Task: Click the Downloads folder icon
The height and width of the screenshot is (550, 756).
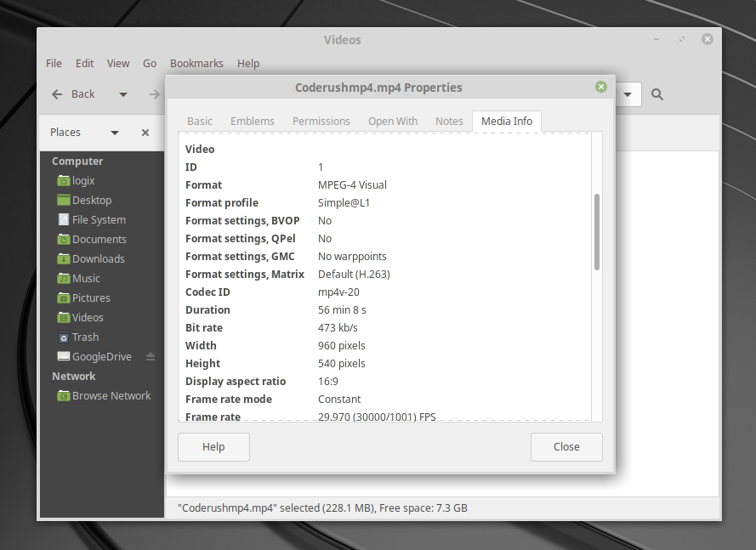Action: point(63,258)
